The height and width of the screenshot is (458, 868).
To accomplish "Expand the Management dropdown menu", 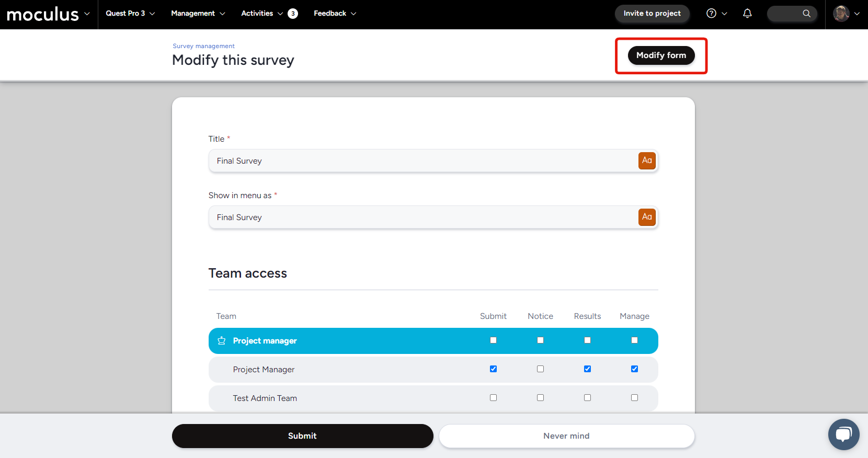I will click(198, 14).
